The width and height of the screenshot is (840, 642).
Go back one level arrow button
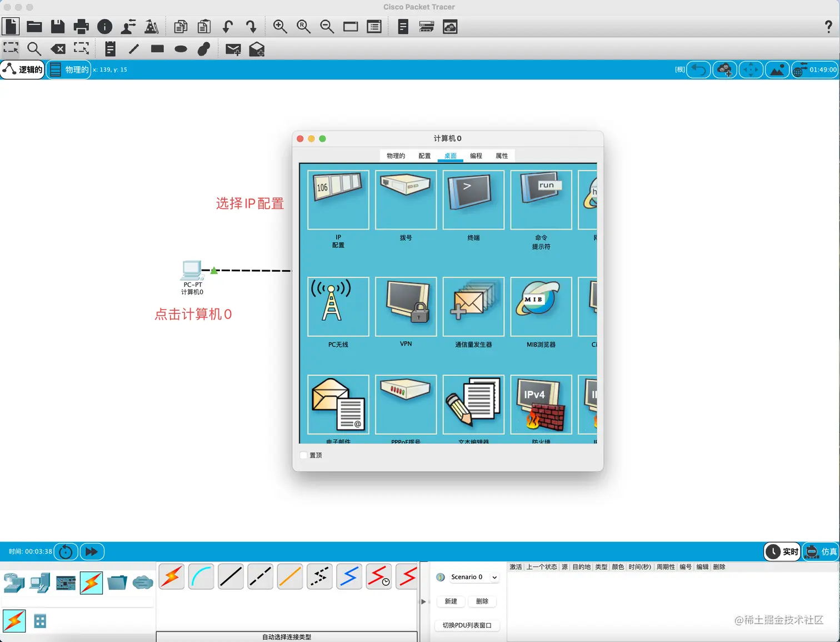(x=698, y=69)
